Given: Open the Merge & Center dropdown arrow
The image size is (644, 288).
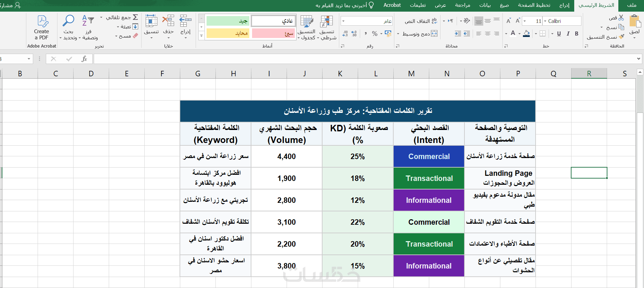Looking at the screenshot, I should pyautogui.click(x=398, y=34).
